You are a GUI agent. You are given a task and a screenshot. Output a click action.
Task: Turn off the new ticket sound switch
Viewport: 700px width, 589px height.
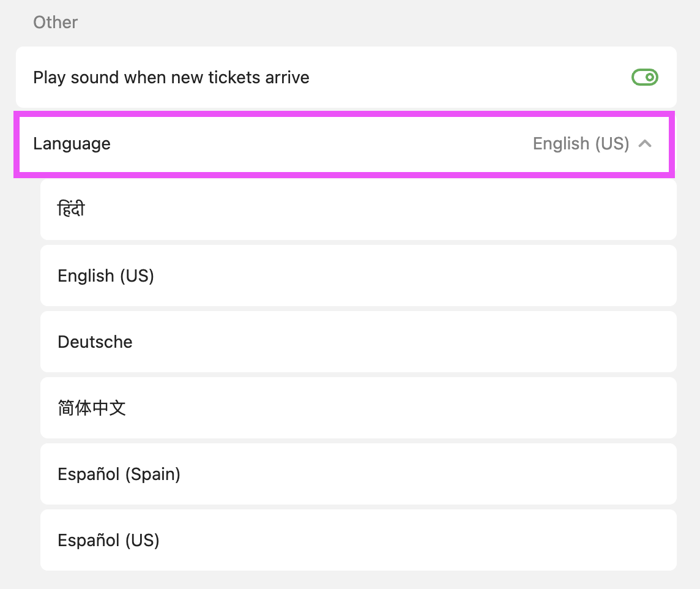(x=644, y=77)
